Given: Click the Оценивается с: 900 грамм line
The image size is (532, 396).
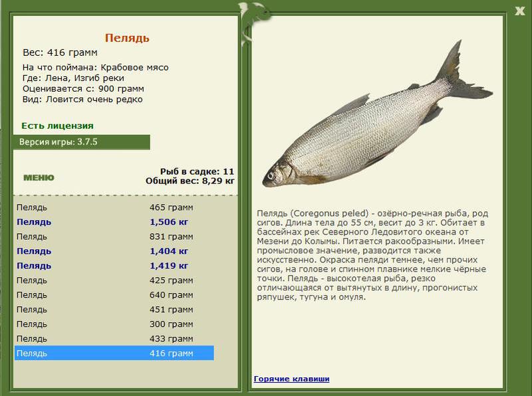Looking at the screenshot, I should (x=83, y=88).
